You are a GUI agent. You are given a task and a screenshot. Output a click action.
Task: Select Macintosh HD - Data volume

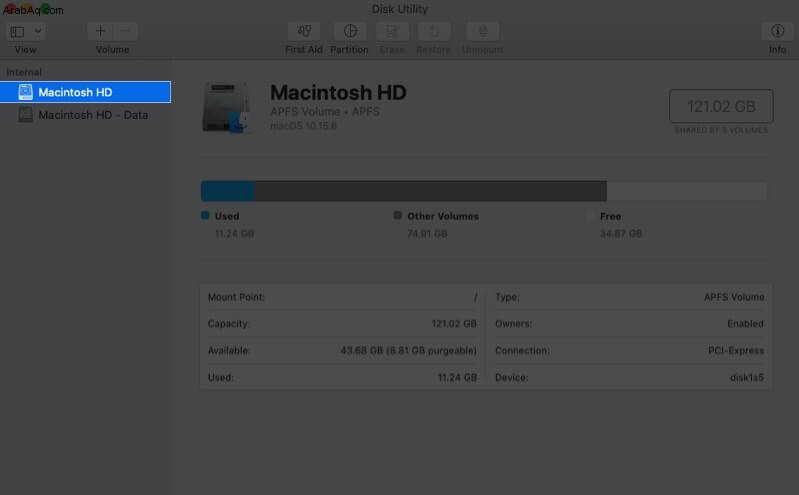click(x=86, y=115)
